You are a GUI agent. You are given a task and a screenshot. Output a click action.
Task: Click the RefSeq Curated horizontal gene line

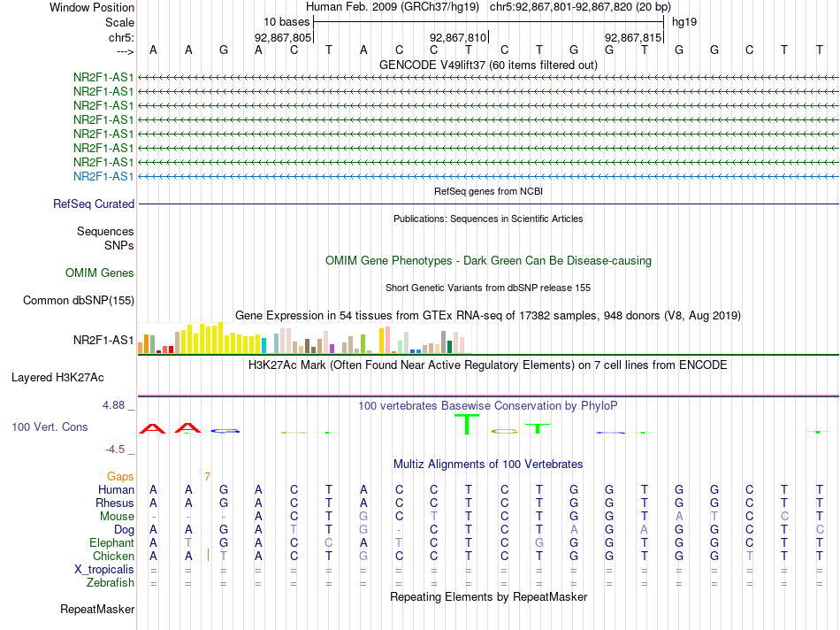[488, 204]
